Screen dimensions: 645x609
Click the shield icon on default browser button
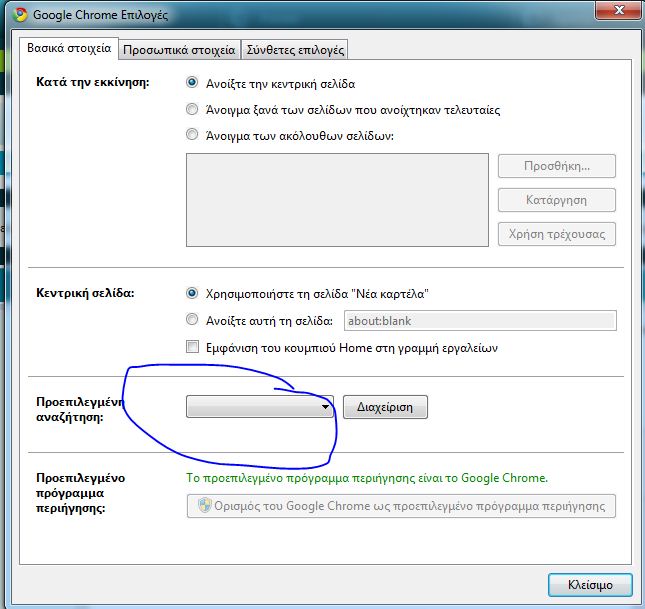coord(204,505)
